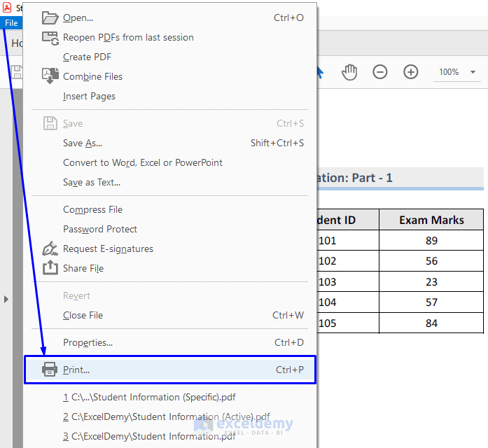Screen dimensions: 488x448
Task: Click the disabled Revert entry
Action: [170, 295]
